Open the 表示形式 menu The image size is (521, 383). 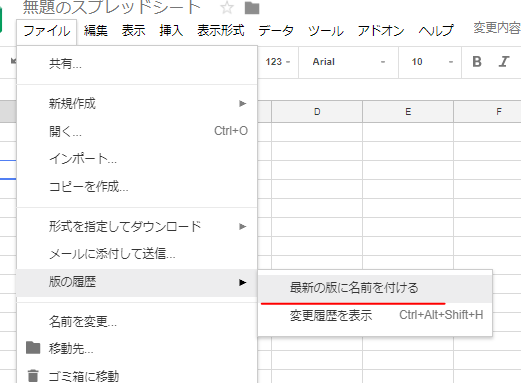coord(221,31)
